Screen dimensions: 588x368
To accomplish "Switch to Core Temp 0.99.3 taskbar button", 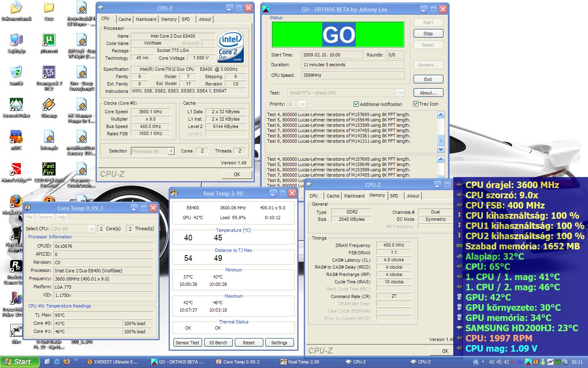I will point(243,362).
